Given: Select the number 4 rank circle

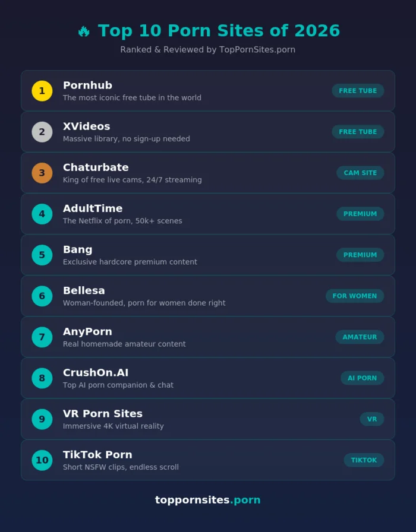Looking at the screenshot, I should click(42, 214).
